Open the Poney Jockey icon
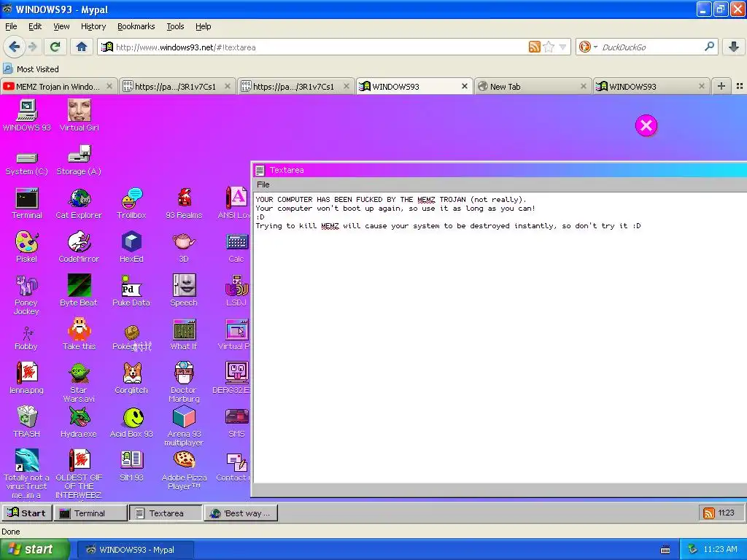Image resolution: width=747 pixels, height=560 pixels. click(27, 295)
